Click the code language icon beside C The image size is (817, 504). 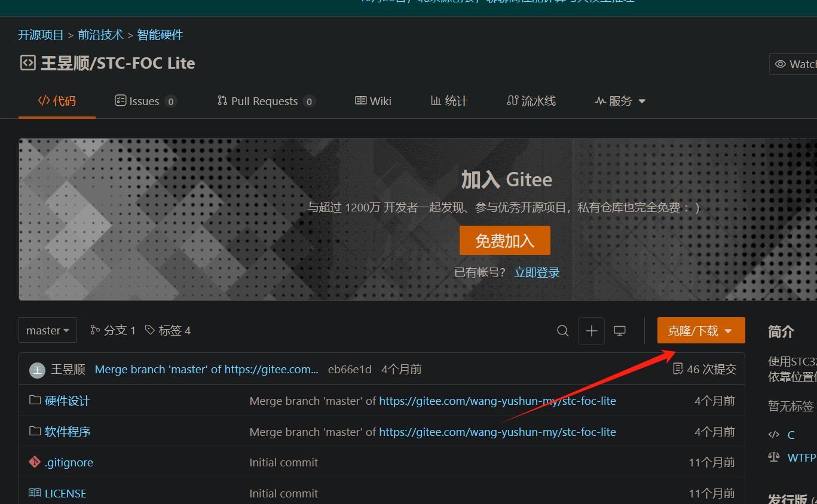coord(774,435)
